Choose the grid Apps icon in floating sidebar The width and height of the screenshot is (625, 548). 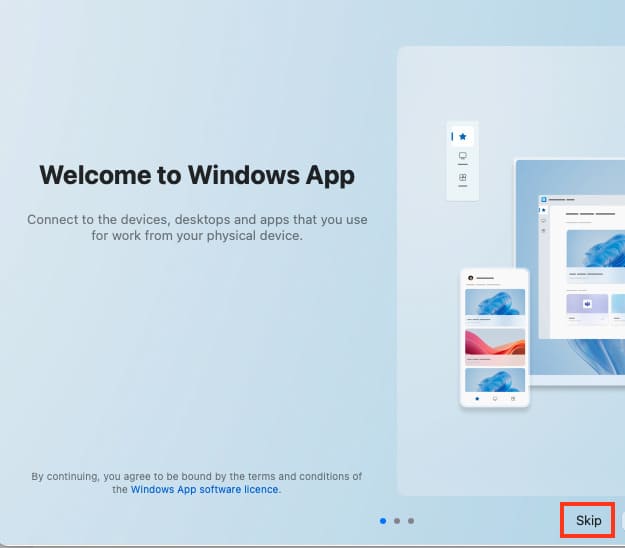[x=462, y=178]
